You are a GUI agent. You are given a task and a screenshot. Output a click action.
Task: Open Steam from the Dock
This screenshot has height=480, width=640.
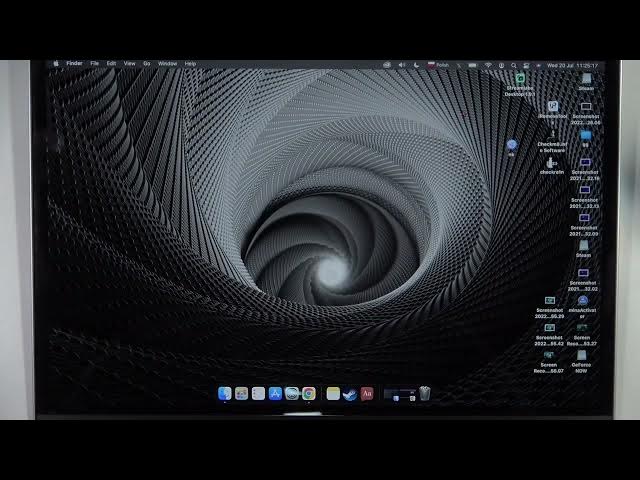(350, 394)
